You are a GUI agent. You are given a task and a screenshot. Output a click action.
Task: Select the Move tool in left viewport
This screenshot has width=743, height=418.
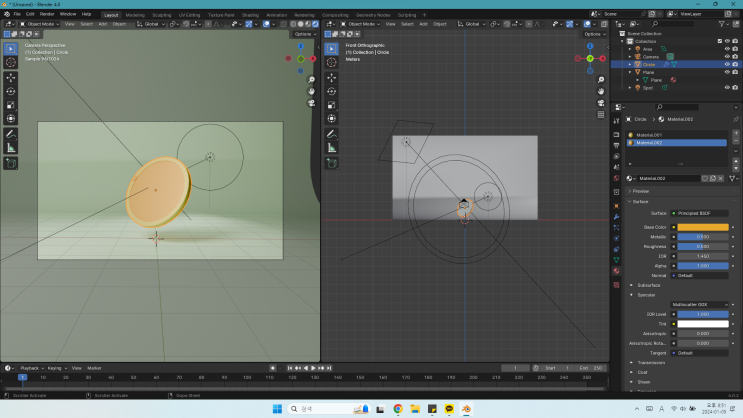click(x=11, y=77)
